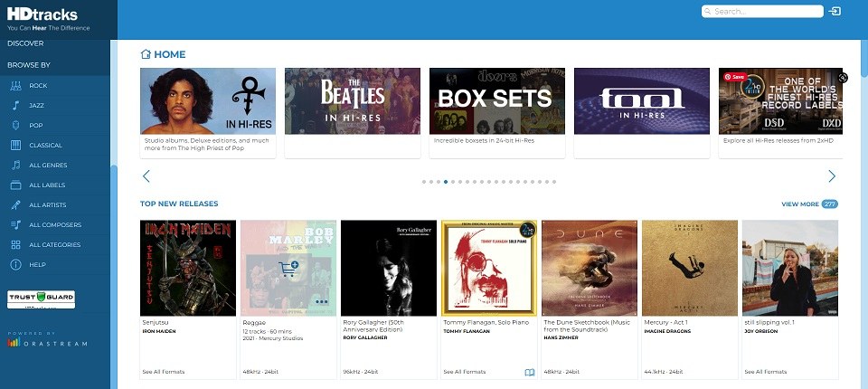Click '48kHz · 24bit' on Reggae card
868x389 pixels.
click(260, 372)
